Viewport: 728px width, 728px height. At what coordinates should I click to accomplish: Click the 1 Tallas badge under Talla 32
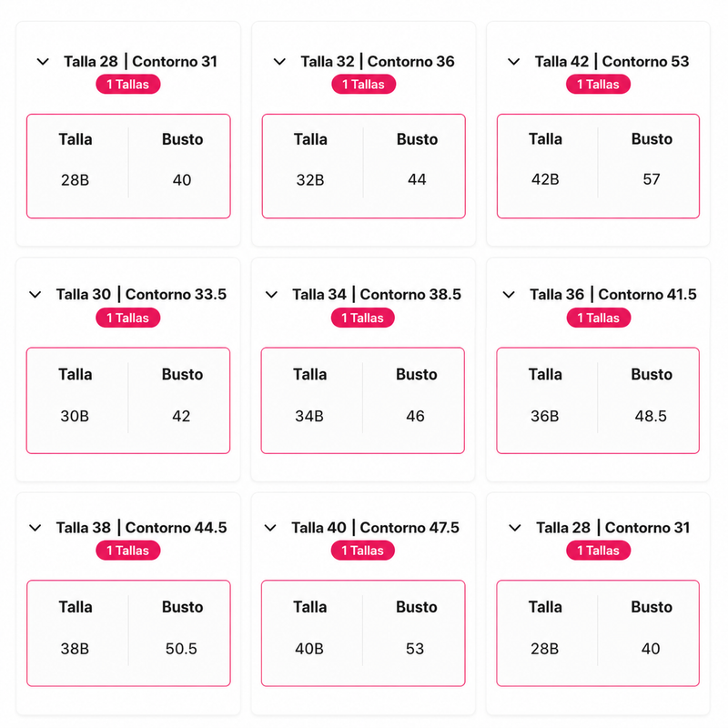coord(363,85)
